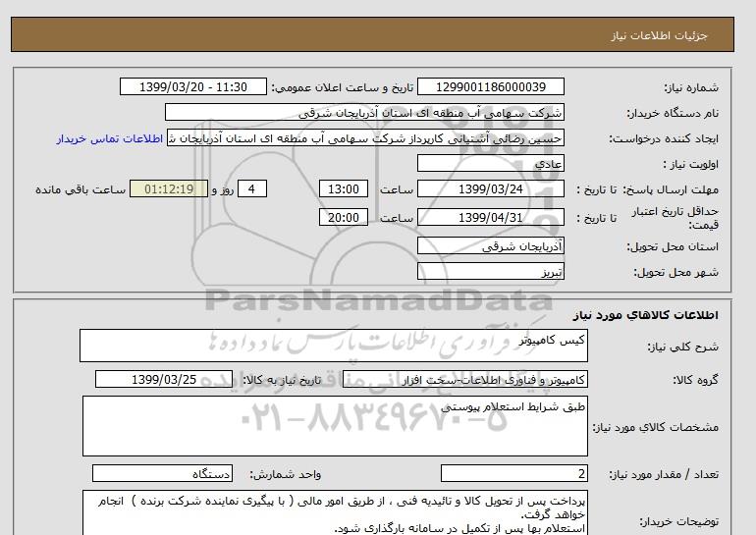The height and width of the screenshot is (535, 756).
Task: Click the unit of measure field دستگاه
Action: tap(162, 474)
